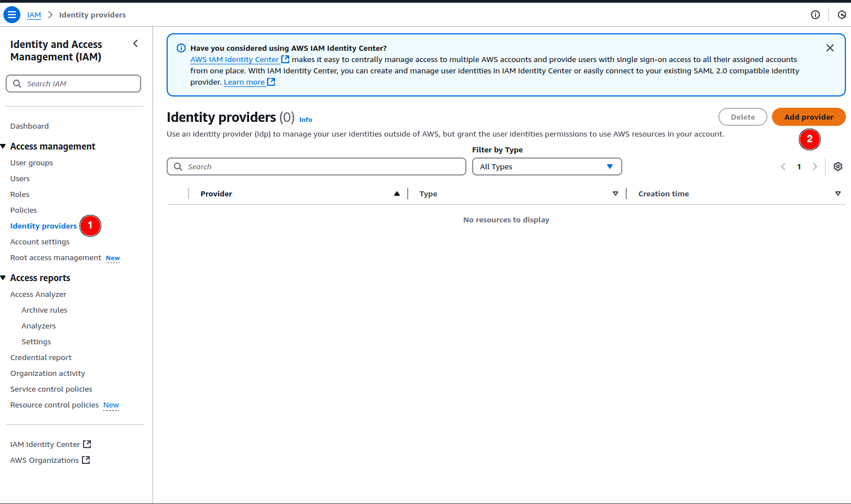Click the disabled Delete button
851x504 pixels.
743,117
